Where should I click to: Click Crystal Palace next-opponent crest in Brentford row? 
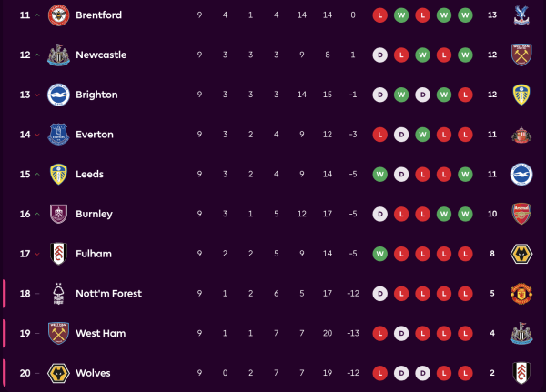click(x=521, y=15)
